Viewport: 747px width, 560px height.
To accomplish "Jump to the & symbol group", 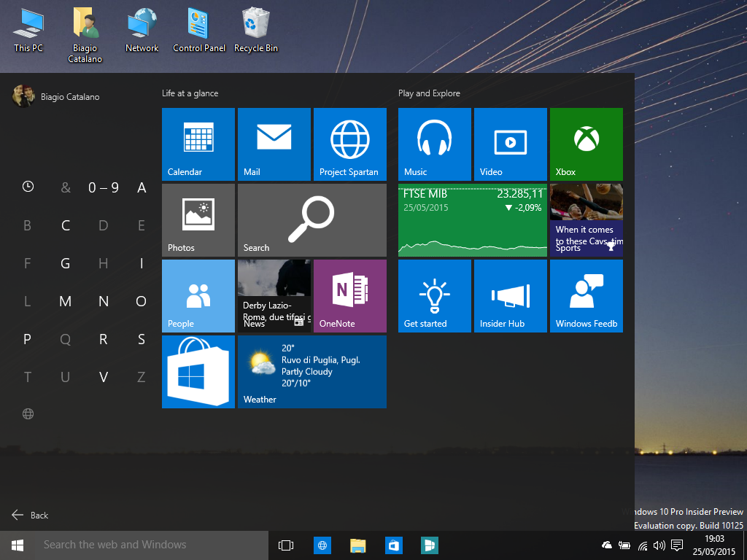I will (66, 187).
